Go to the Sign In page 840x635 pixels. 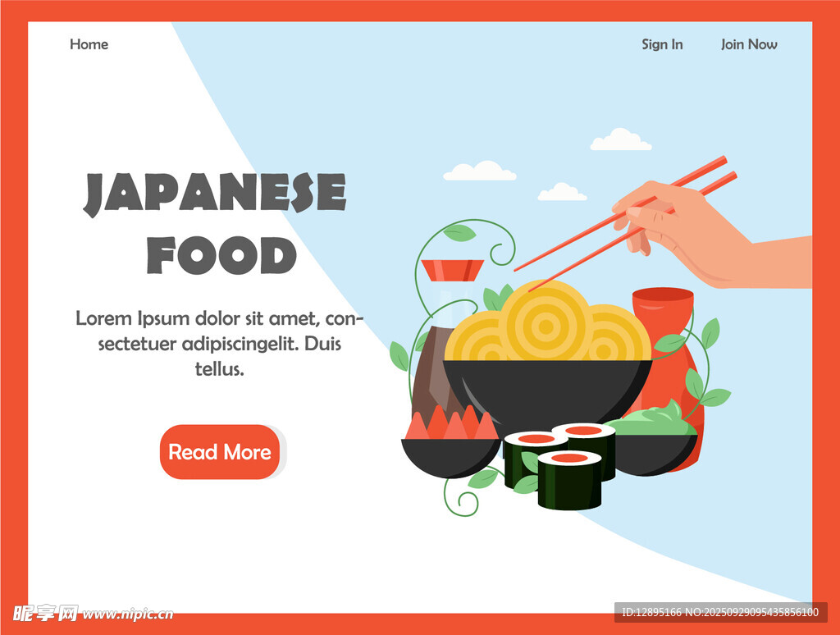click(x=662, y=44)
